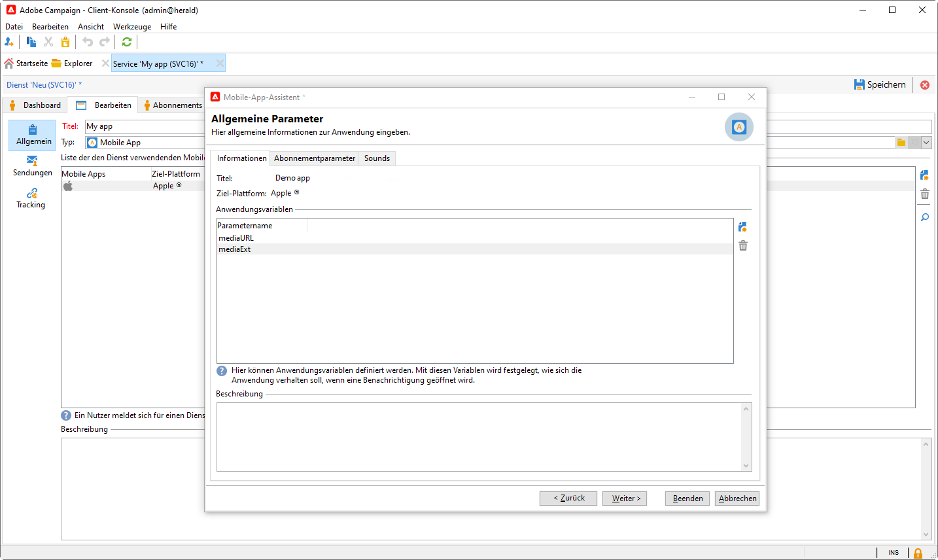938x560 pixels.
Task: Delete the selected application variable
Action: tap(742, 245)
